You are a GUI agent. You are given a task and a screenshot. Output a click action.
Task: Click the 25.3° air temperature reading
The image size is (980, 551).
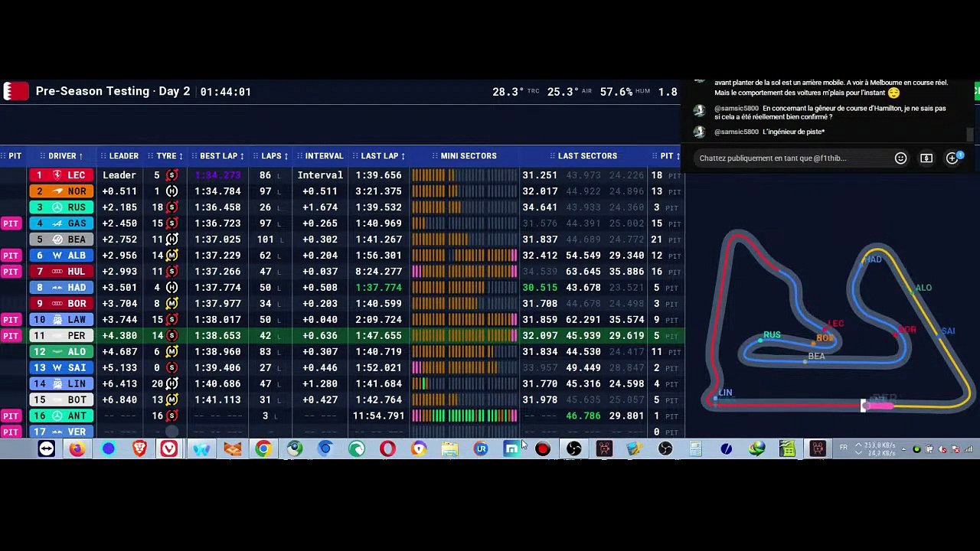click(x=563, y=92)
